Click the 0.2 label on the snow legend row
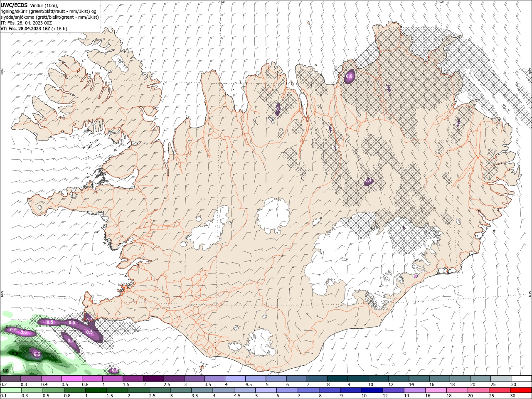Viewport: 532px width, 399px height. [3, 384]
